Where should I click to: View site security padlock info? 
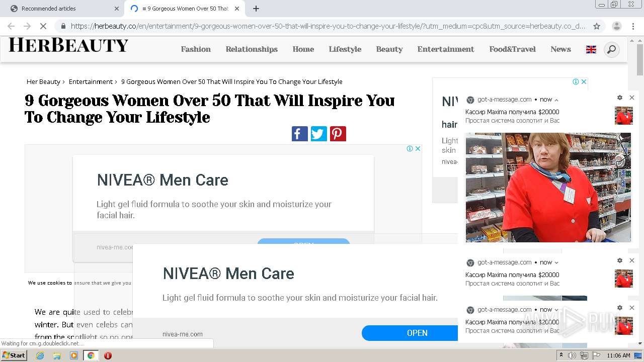(63, 26)
